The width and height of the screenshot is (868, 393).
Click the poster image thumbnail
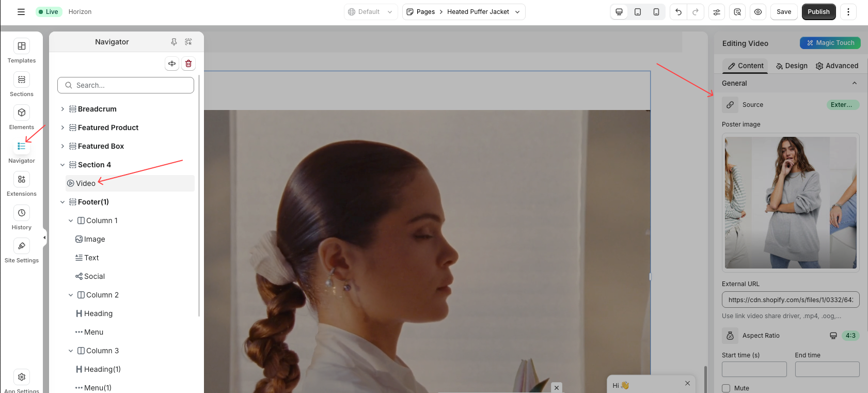point(791,202)
